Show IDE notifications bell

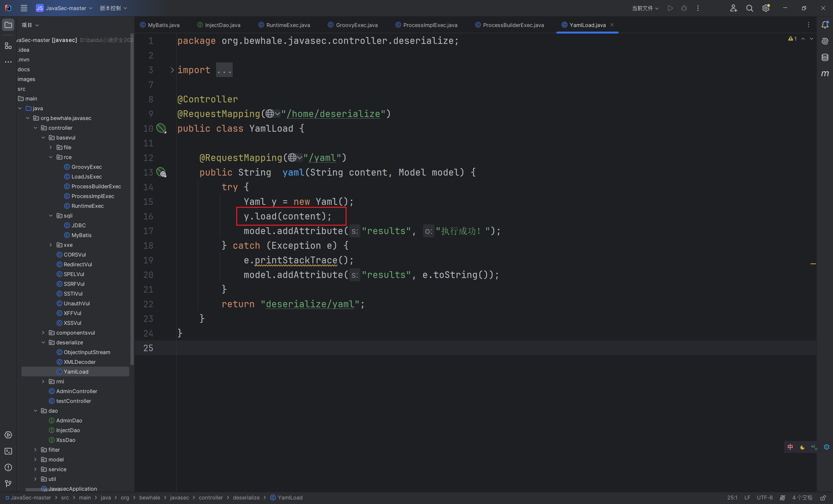[x=825, y=25]
